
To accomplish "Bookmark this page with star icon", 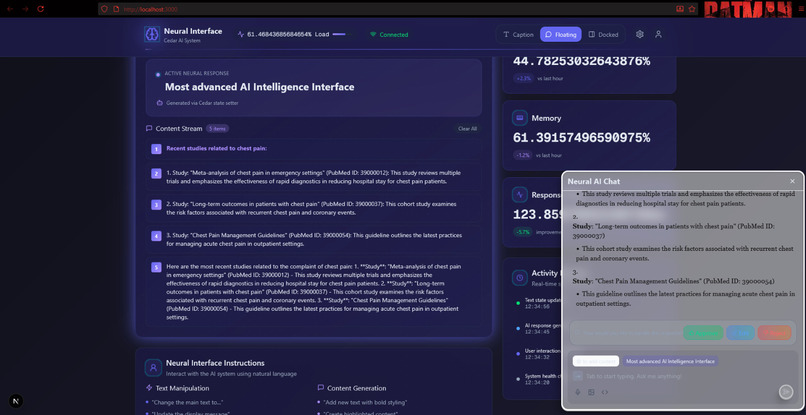I will (x=692, y=9).
